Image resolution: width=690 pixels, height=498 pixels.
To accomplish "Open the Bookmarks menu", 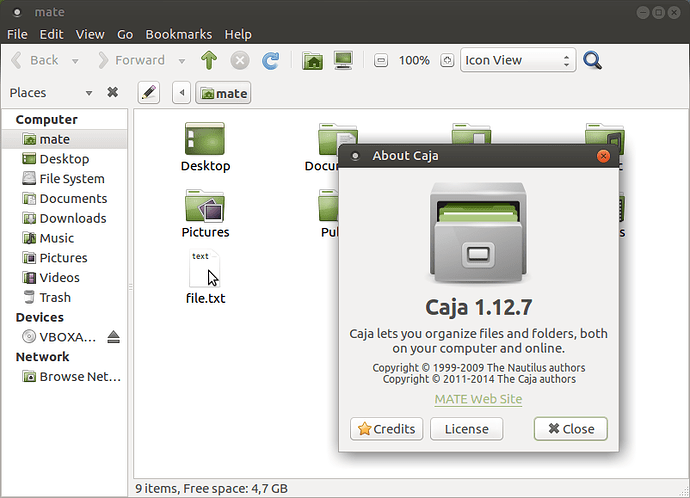I will coord(179,34).
